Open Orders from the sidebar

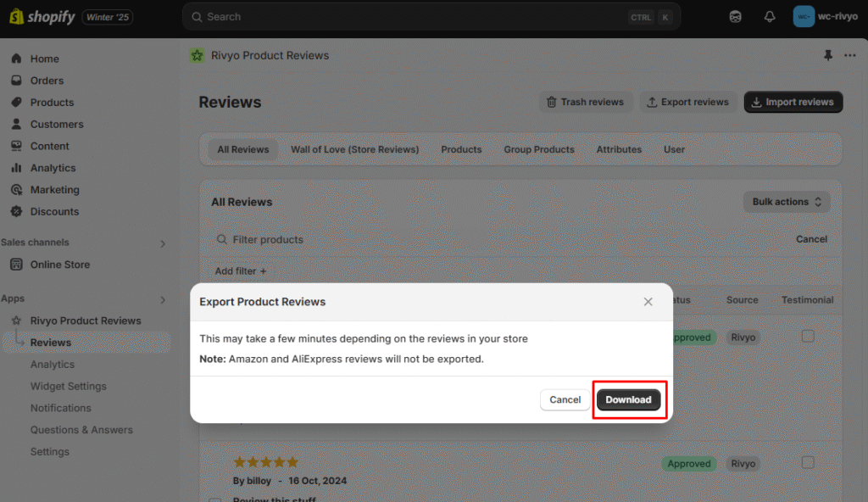[47, 81]
